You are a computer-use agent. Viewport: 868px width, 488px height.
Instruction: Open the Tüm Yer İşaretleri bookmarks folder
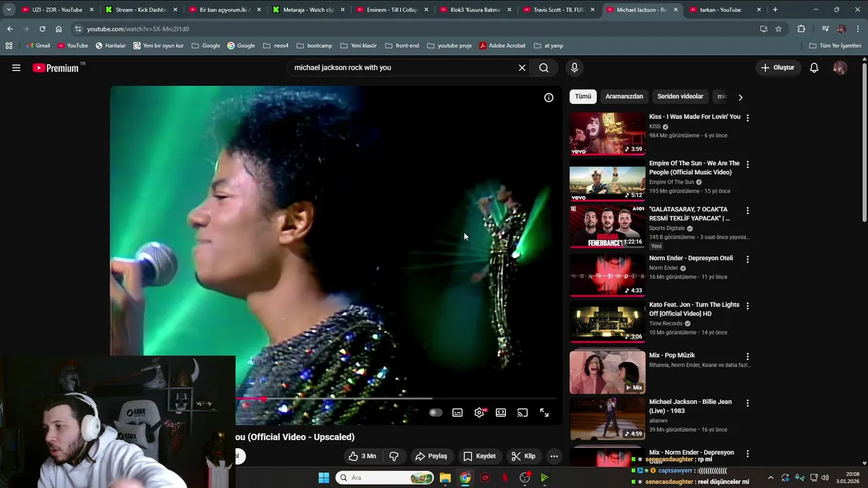point(835,45)
